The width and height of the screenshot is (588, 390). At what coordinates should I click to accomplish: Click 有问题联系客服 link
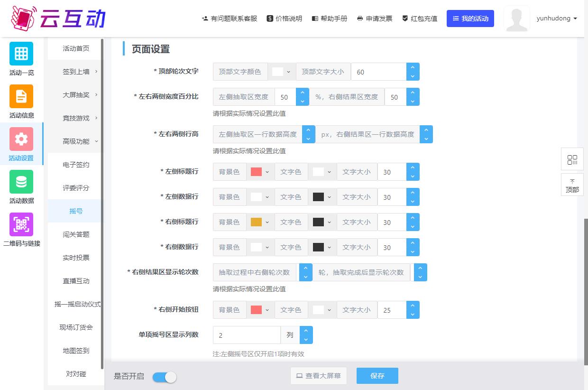coord(230,19)
